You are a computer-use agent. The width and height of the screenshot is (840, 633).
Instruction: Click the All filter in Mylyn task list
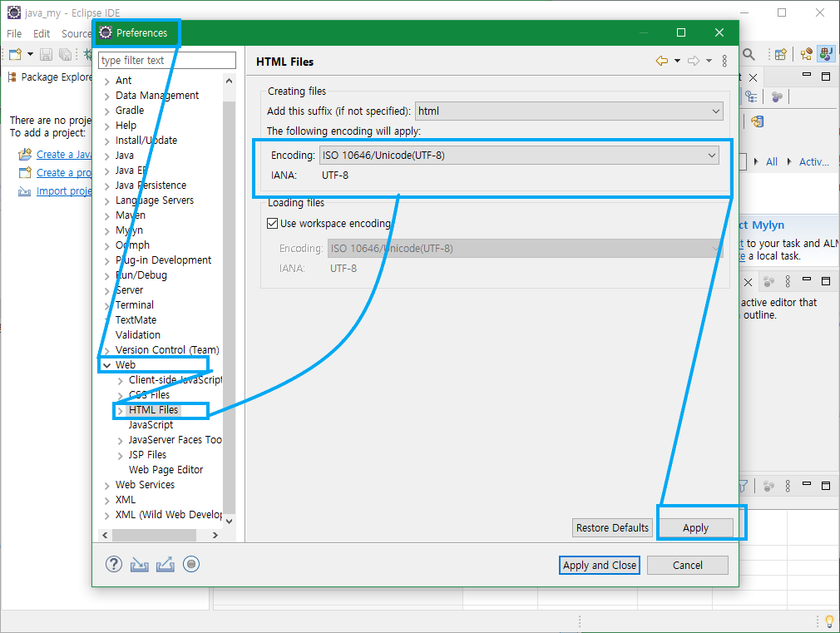click(772, 162)
